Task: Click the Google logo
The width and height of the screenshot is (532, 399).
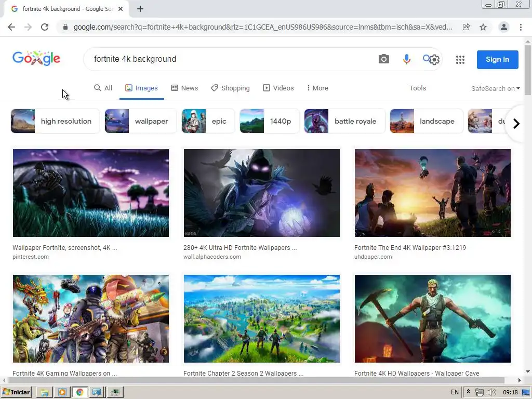Action: pyautogui.click(x=36, y=58)
